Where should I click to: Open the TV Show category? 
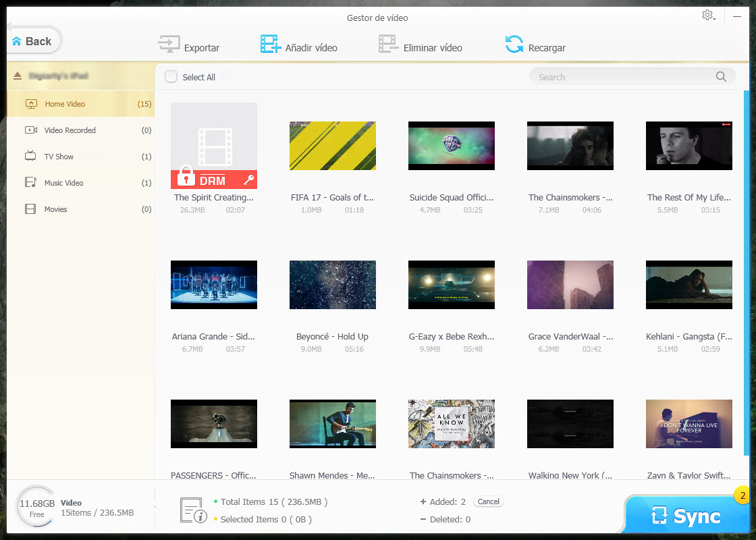click(81, 156)
